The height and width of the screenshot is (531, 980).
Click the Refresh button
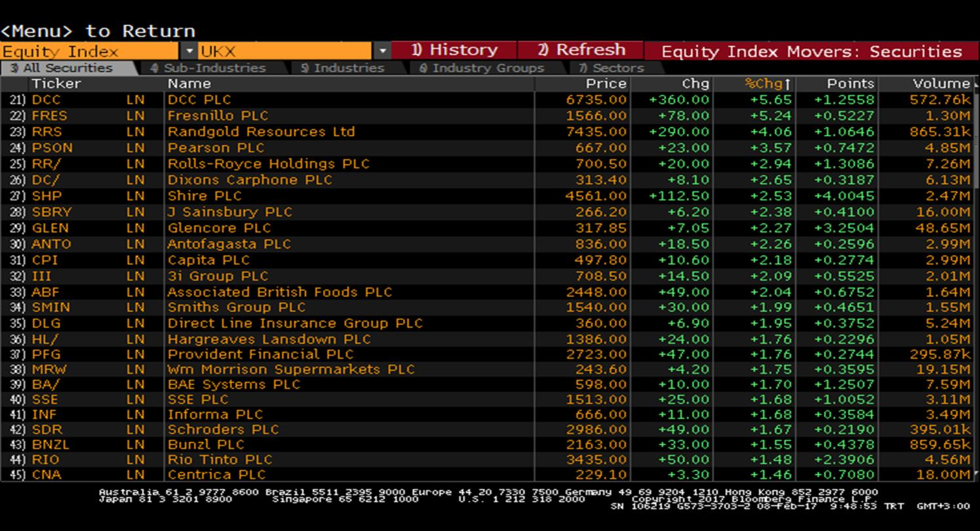[x=581, y=50]
